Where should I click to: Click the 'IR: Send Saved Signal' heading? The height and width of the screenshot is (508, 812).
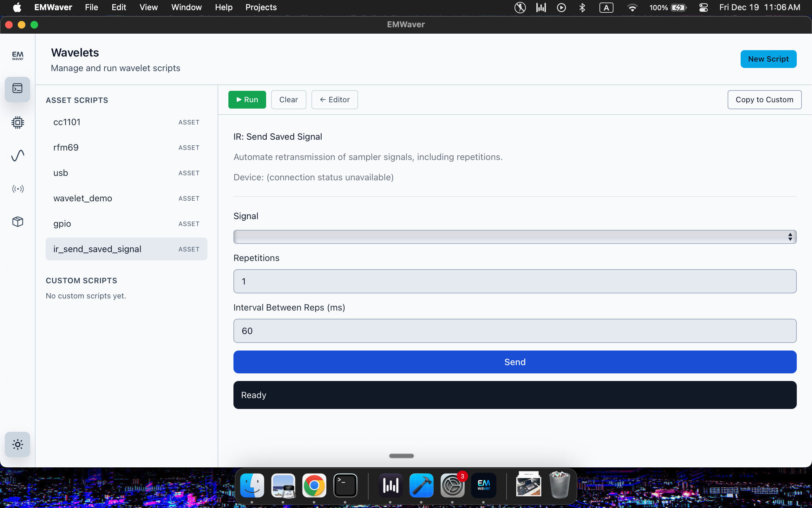pos(278,137)
